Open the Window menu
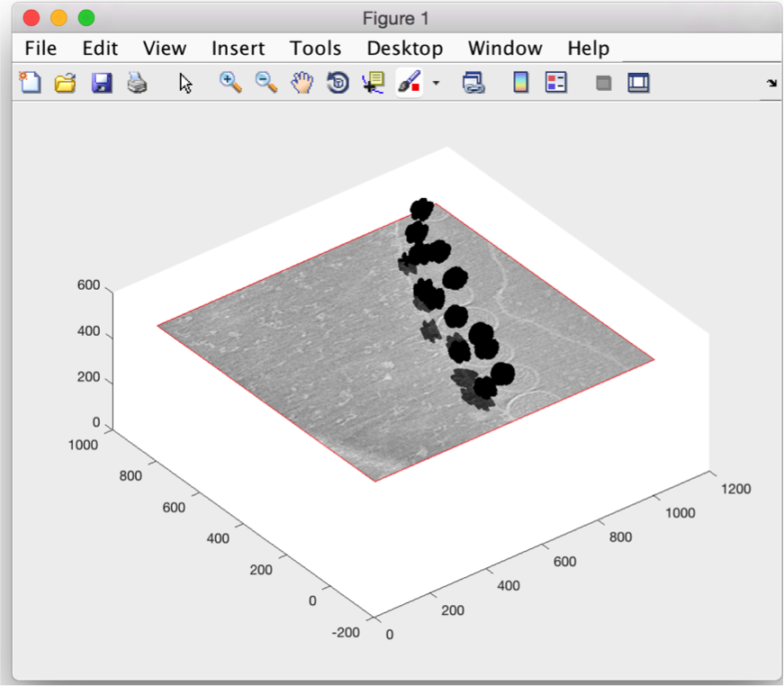 click(505, 49)
